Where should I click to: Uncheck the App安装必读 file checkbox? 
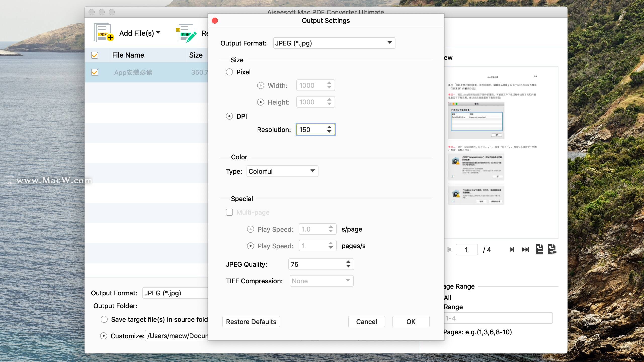tap(95, 72)
